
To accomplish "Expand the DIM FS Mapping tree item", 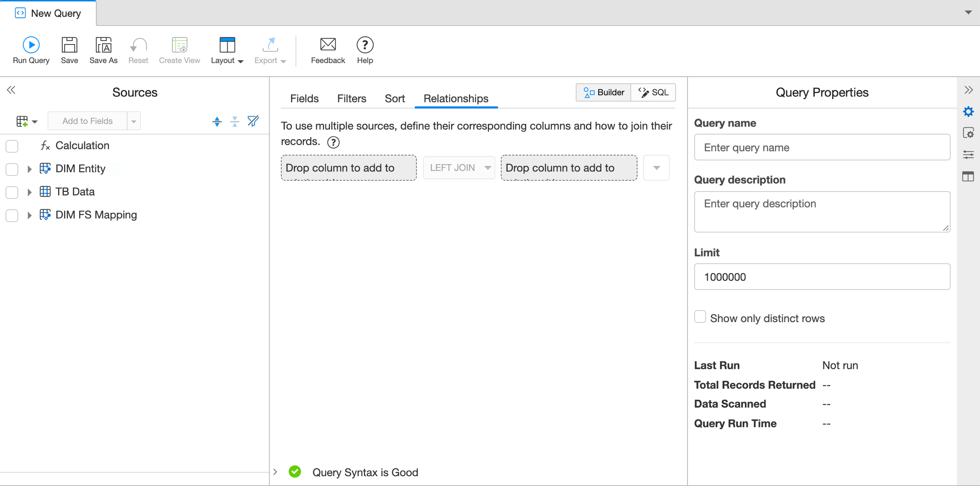I will point(30,215).
